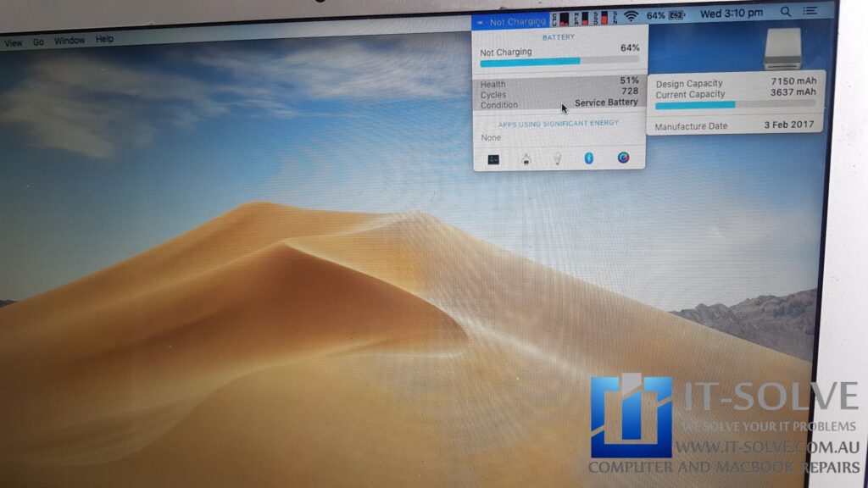The width and height of the screenshot is (868, 488).
Task: Select the hard drive icon on desktop
Action: click(x=782, y=49)
